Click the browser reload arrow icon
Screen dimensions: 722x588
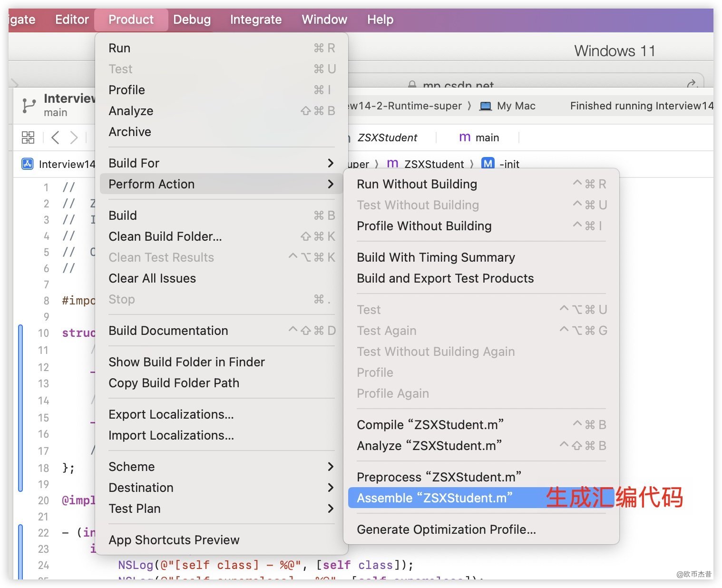[692, 85]
